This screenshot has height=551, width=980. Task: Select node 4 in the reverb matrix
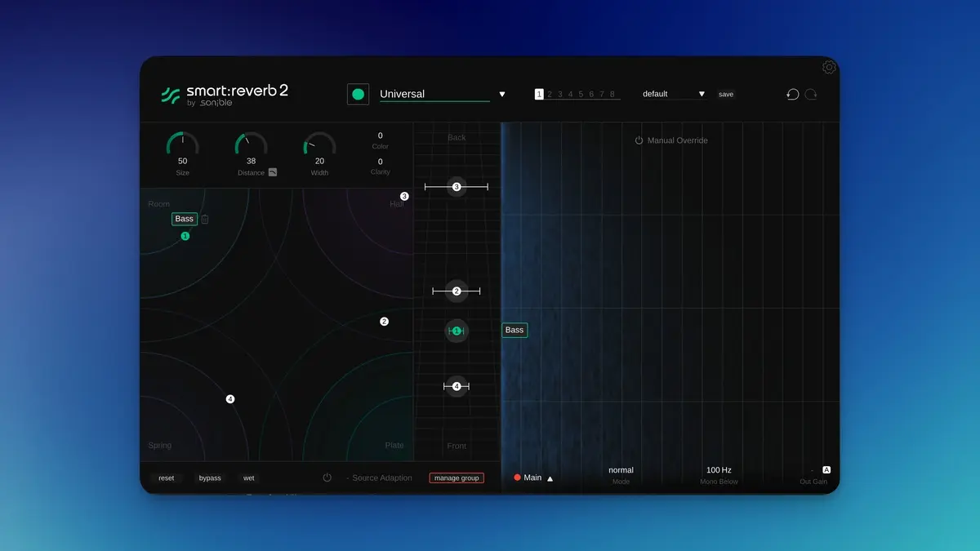tap(230, 399)
